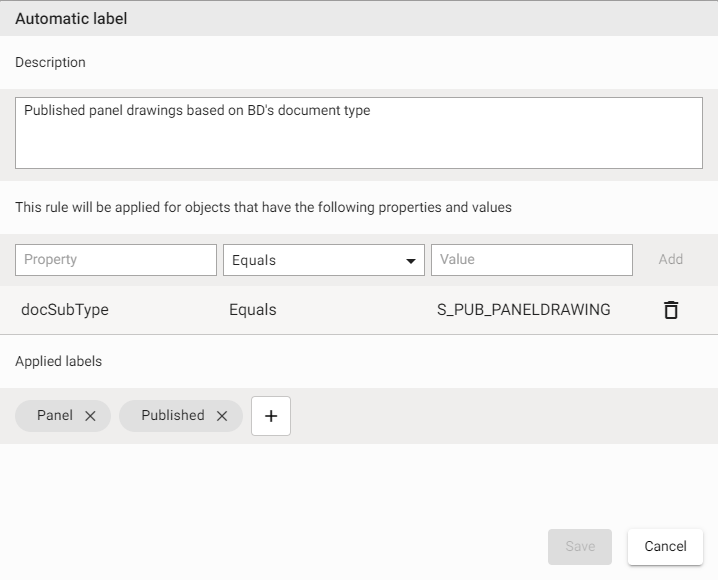This screenshot has width=718, height=580.
Task: Click inside the Description text area
Action: [x=358, y=133]
